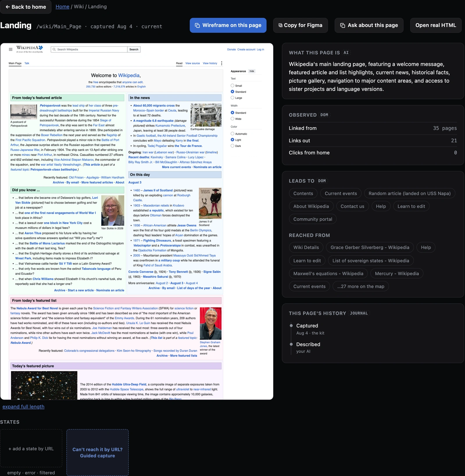Image resolution: width=465 pixels, height=476 pixels.
Task: Select the View history tab
Action: 210,63
